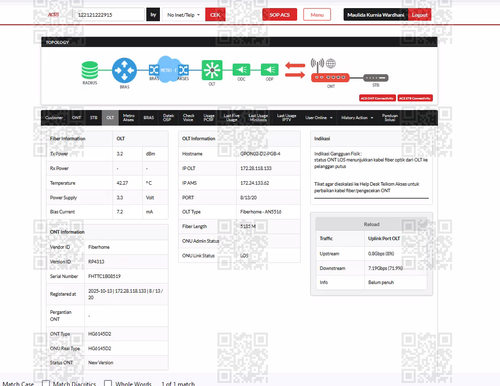Screen dimensions: 500x386
Task: Click the Version ID value RP4313
Action: [x=96, y=262]
